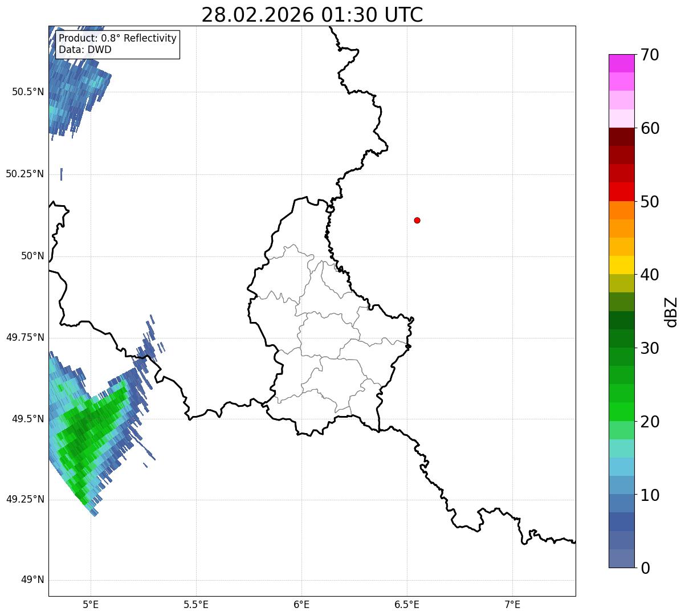Select the 49.5°N latitude label

click(x=28, y=419)
